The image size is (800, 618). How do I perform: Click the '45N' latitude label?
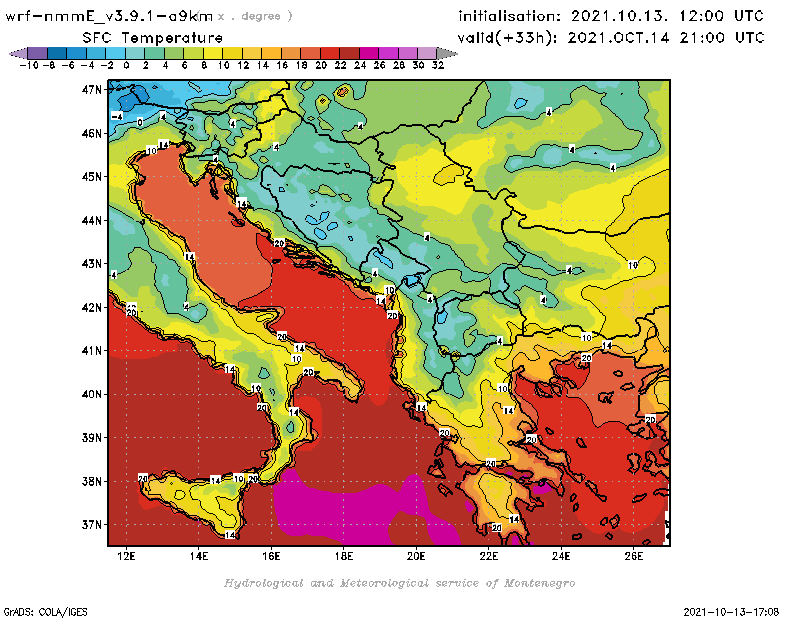(x=92, y=177)
